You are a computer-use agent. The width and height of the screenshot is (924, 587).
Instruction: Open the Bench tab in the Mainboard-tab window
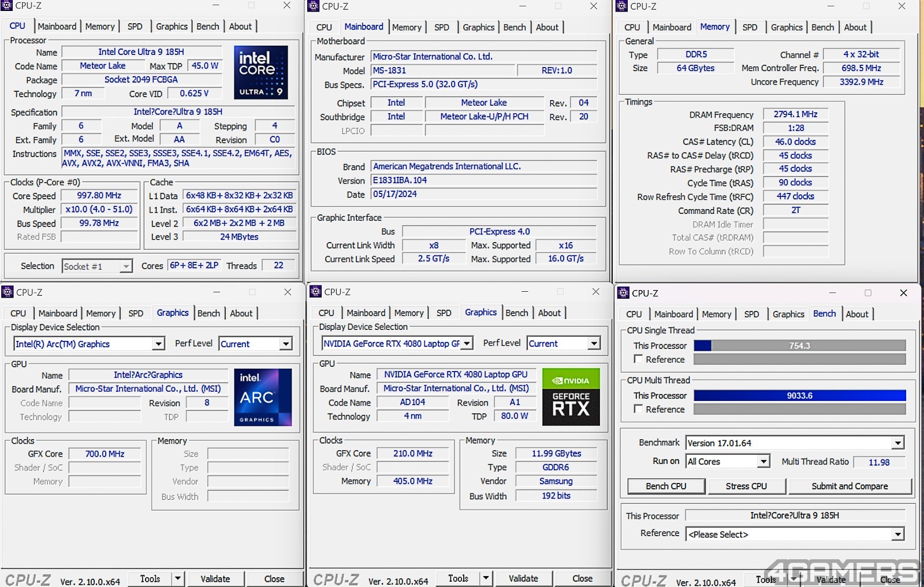click(515, 27)
